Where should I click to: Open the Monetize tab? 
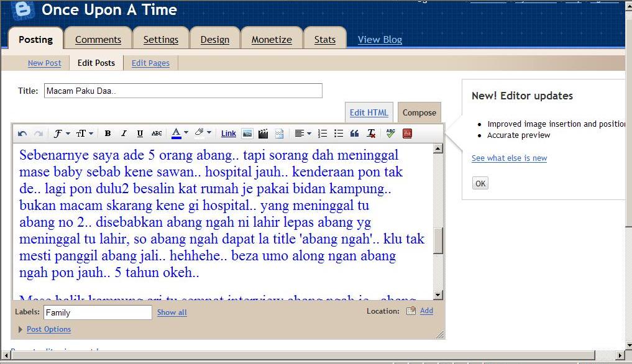click(x=272, y=40)
